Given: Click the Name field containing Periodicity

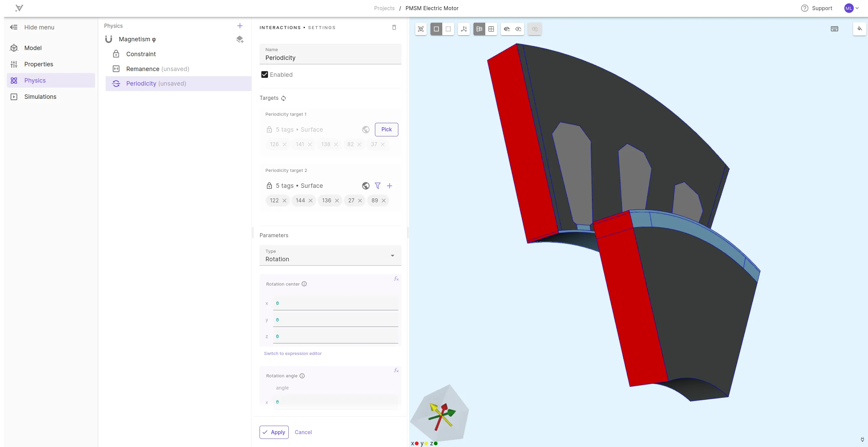Looking at the screenshot, I should 330,54.
